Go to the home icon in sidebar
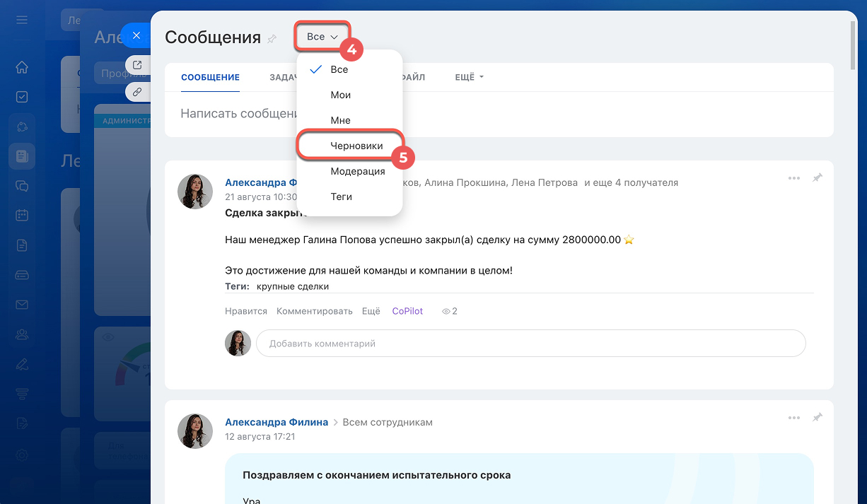Image resolution: width=867 pixels, height=504 pixels. coord(22,68)
